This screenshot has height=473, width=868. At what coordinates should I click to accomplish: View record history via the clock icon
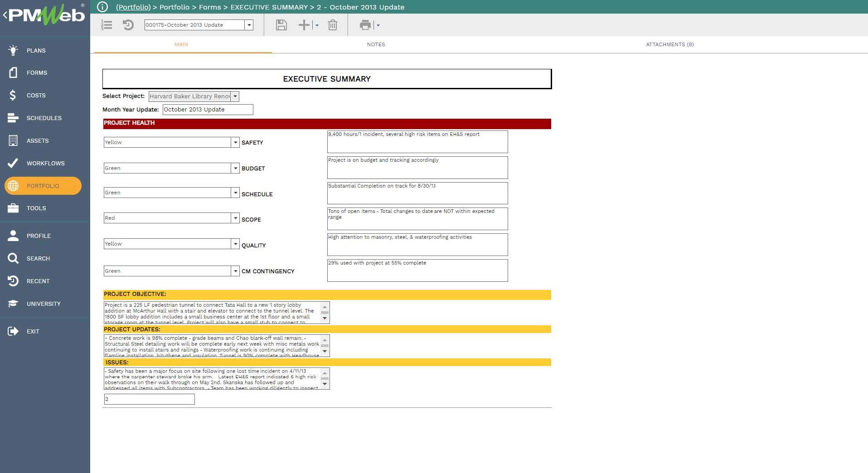[x=128, y=25]
